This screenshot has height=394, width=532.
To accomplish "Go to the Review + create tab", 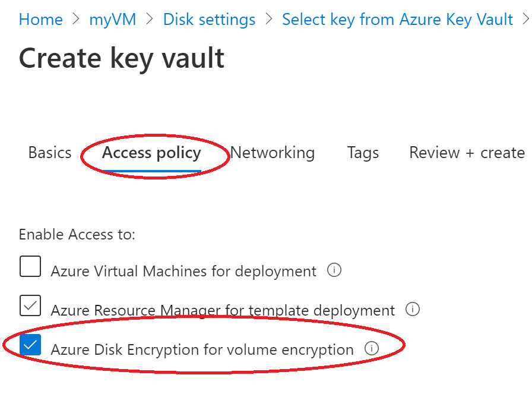I will pyautogui.click(x=466, y=153).
